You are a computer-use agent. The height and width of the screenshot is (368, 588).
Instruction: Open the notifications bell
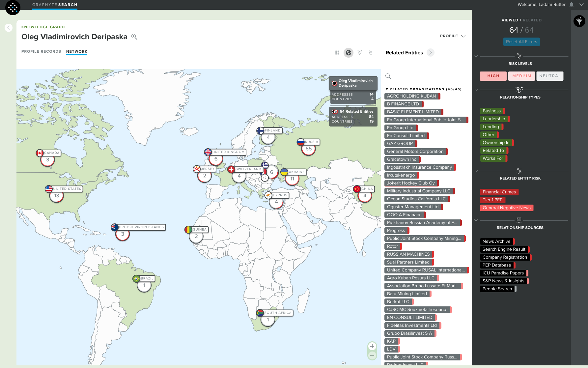[572, 5]
